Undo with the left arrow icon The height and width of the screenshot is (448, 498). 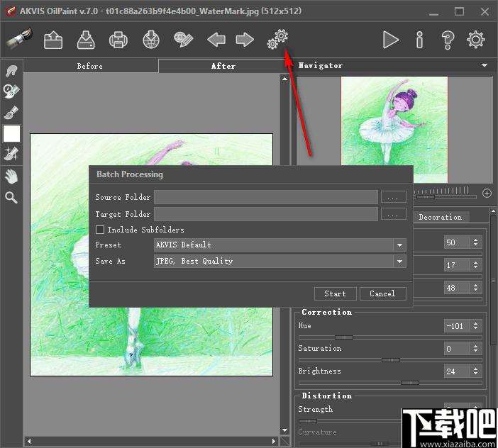(x=216, y=40)
